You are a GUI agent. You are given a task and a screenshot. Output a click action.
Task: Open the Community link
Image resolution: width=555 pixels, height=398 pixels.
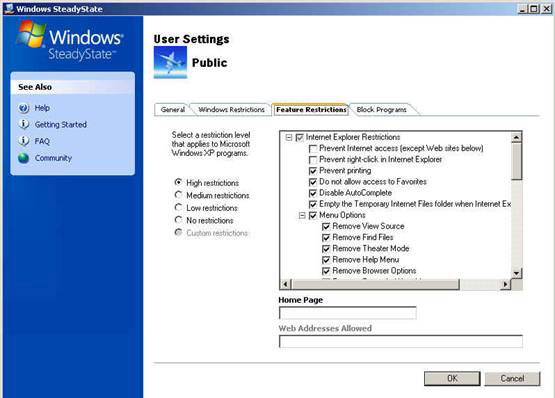tap(53, 158)
